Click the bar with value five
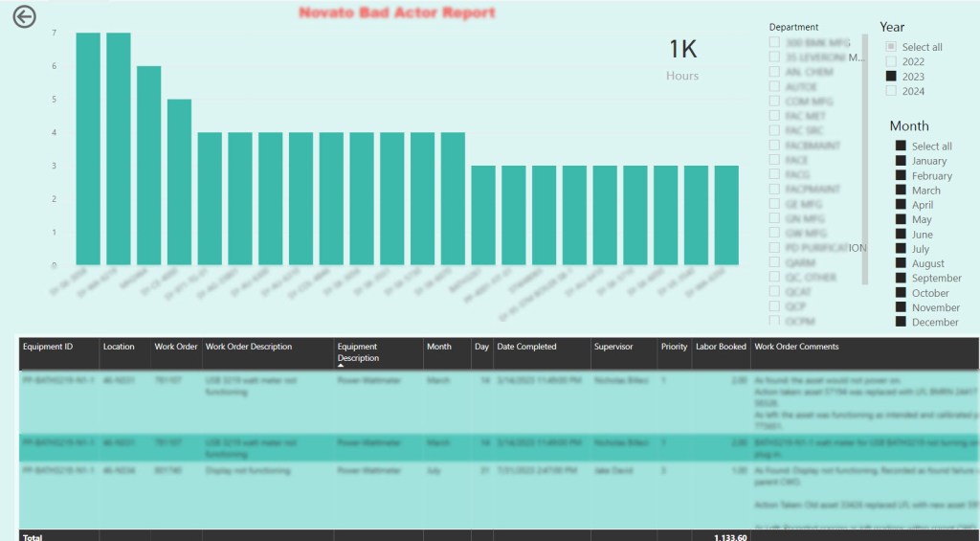980x541 pixels. click(x=179, y=182)
